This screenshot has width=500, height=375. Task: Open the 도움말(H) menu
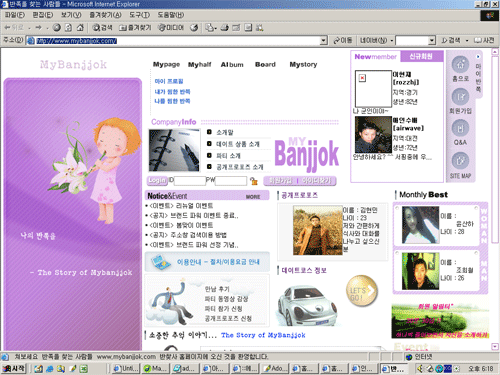[171, 15]
